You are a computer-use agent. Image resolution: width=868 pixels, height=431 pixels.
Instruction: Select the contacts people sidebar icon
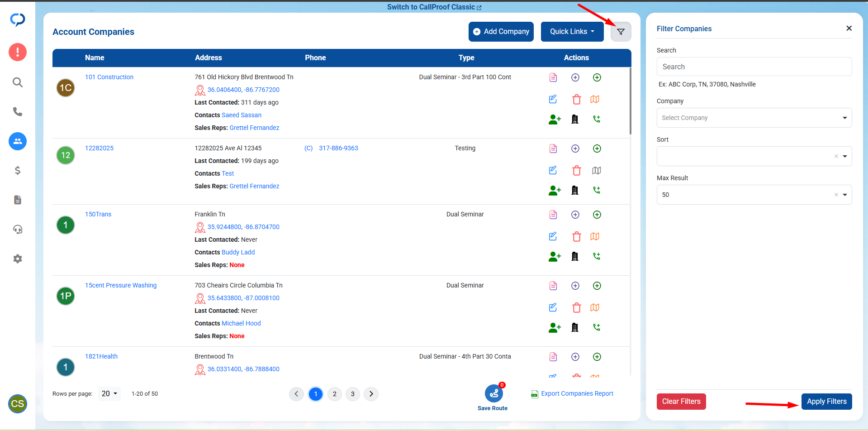(18, 141)
